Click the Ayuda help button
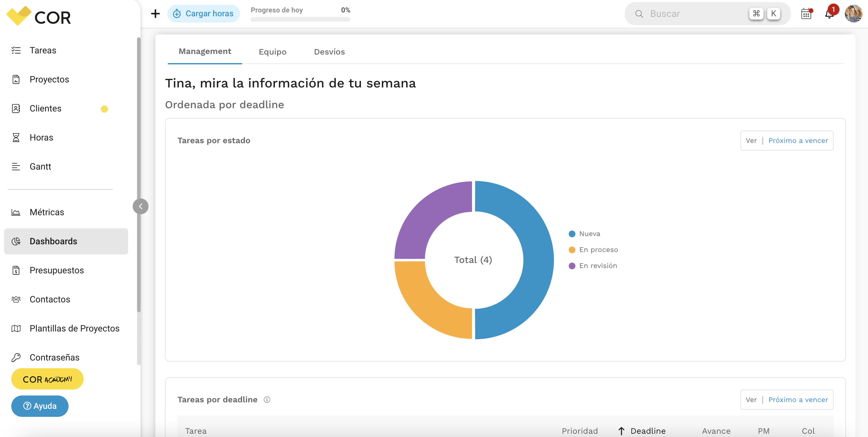The width and height of the screenshot is (868, 437). (40, 406)
